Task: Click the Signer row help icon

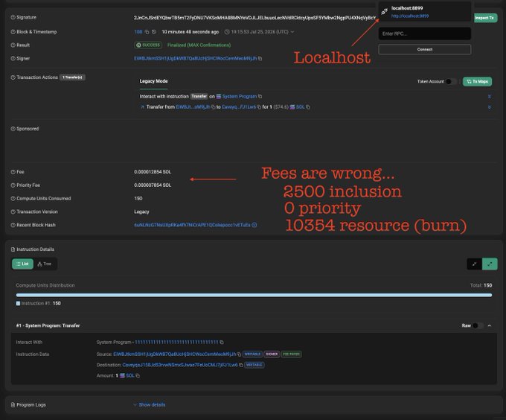Action: click(13, 58)
